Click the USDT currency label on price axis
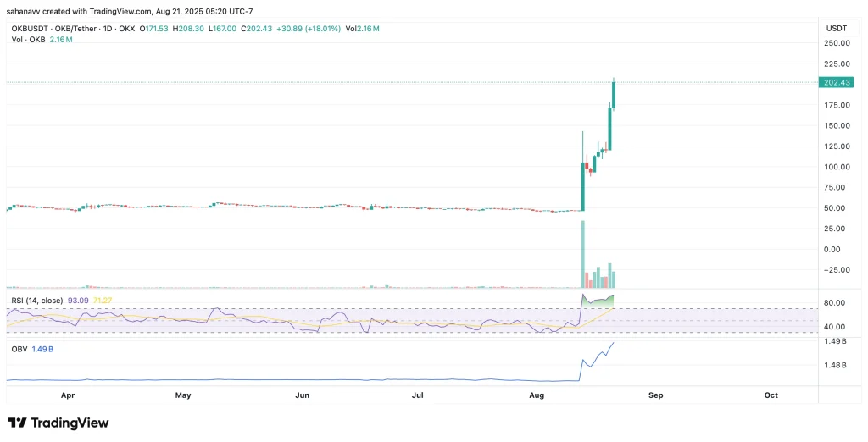 point(837,28)
